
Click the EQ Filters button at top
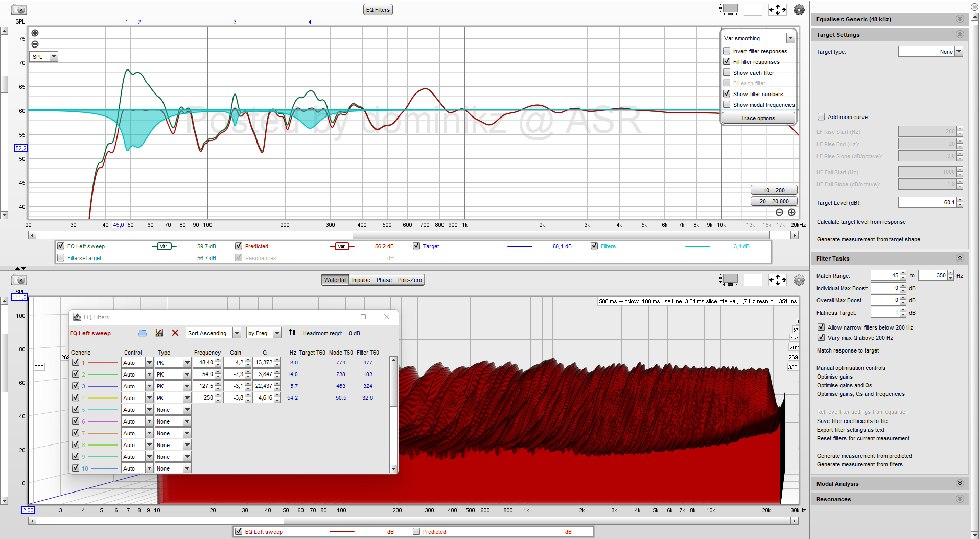[x=378, y=10]
